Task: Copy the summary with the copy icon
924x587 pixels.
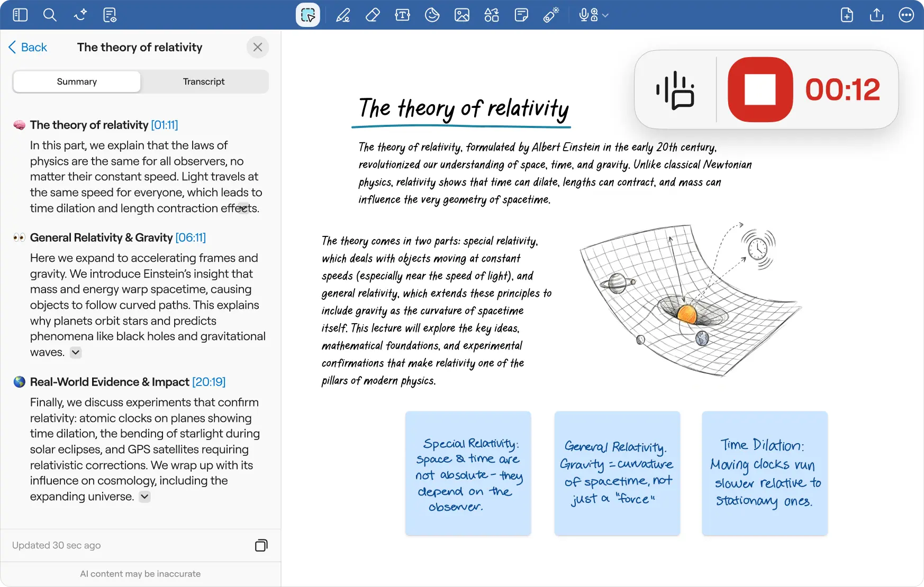Action: [261, 545]
